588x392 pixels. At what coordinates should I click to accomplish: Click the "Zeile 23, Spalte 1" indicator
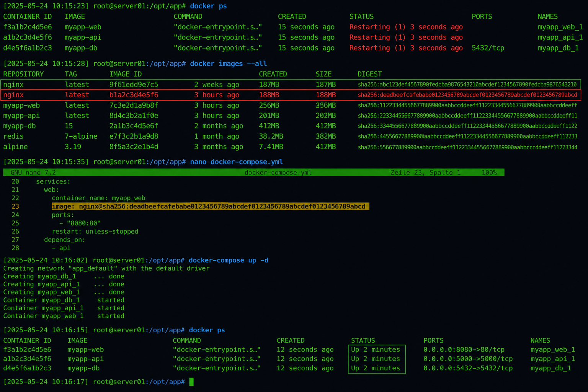tap(425, 173)
